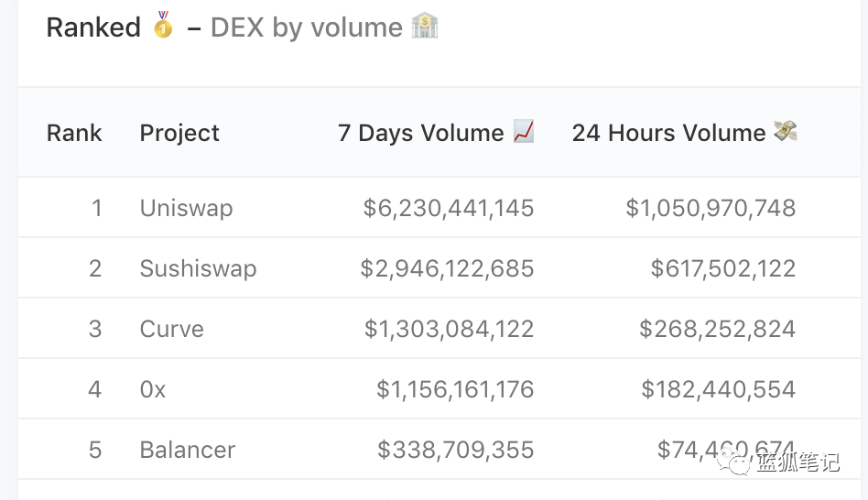868x500 pixels.
Task: Open the Uniswap project link
Action: [x=186, y=208]
